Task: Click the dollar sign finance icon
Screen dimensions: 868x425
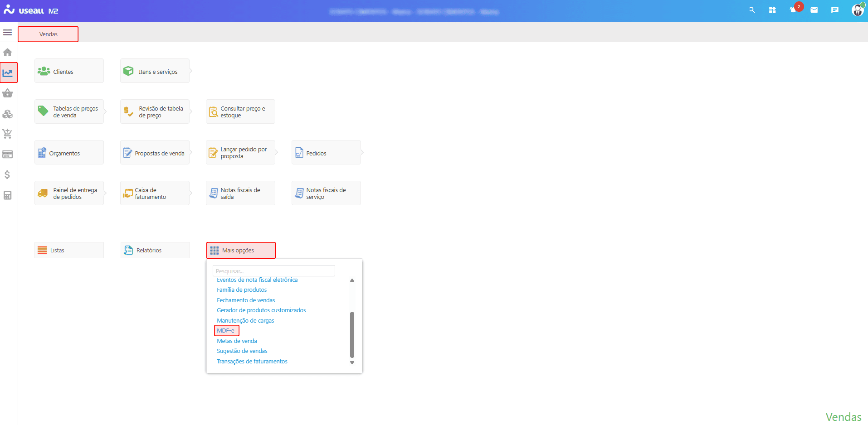Action: point(8,175)
